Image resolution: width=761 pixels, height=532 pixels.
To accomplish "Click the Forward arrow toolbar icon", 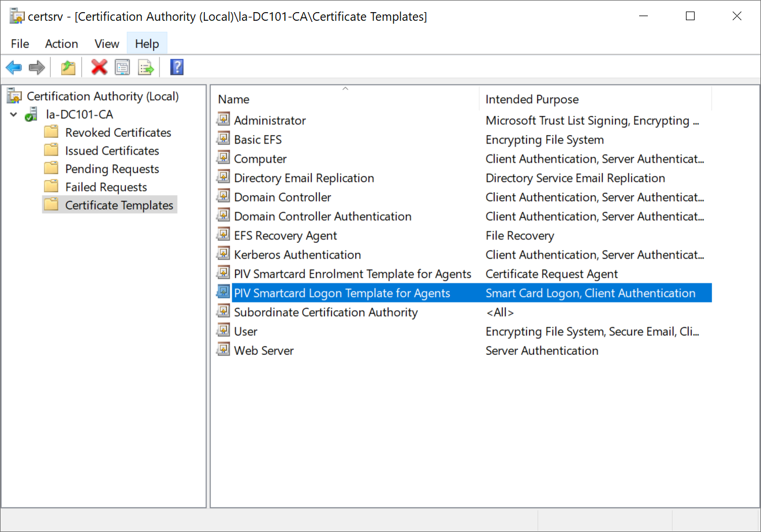I will (x=37, y=68).
